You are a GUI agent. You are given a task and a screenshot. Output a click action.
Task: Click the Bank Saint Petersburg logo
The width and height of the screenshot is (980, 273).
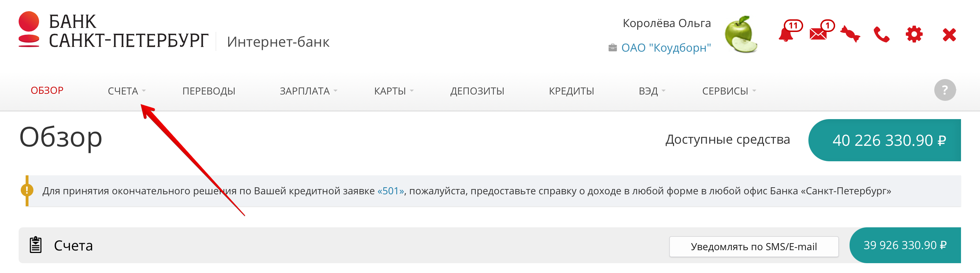[113, 31]
